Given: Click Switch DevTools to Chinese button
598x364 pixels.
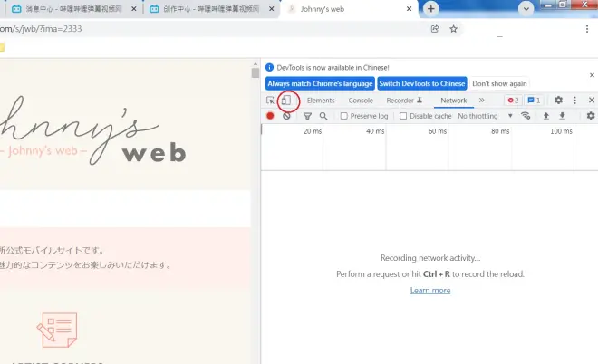Looking at the screenshot, I should tap(422, 83).
